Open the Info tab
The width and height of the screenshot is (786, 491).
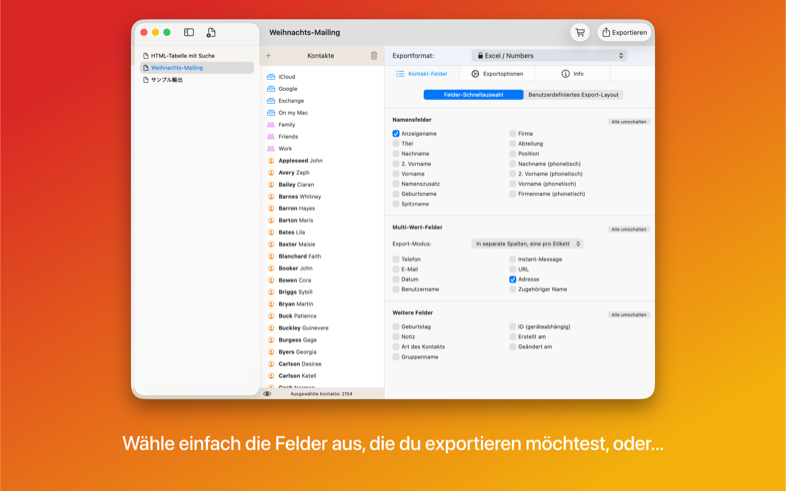tap(572, 74)
